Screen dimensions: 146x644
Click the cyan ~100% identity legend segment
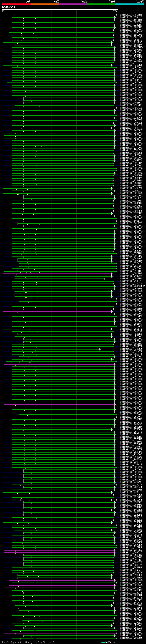pyautogui.click(x=130, y=4)
